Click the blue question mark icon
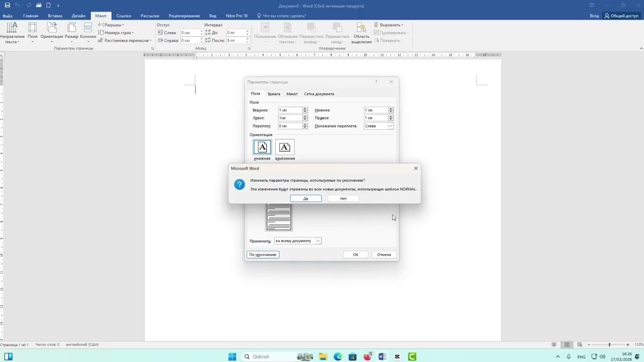This screenshot has height=362, width=644. [239, 185]
